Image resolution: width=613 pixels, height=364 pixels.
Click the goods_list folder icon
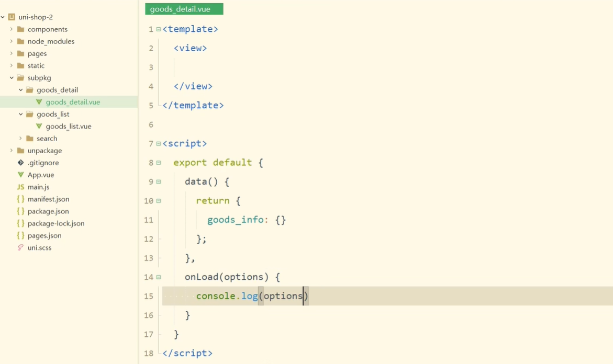pyautogui.click(x=30, y=114)
